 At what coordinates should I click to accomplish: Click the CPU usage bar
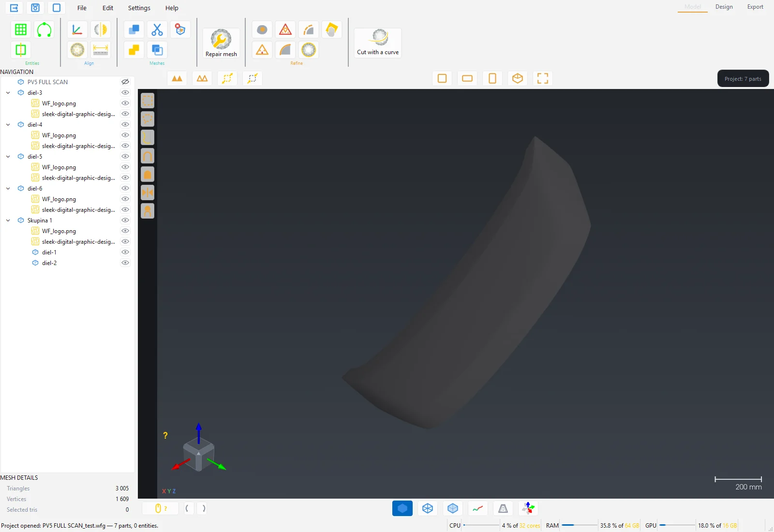click(x=481, y=525)
